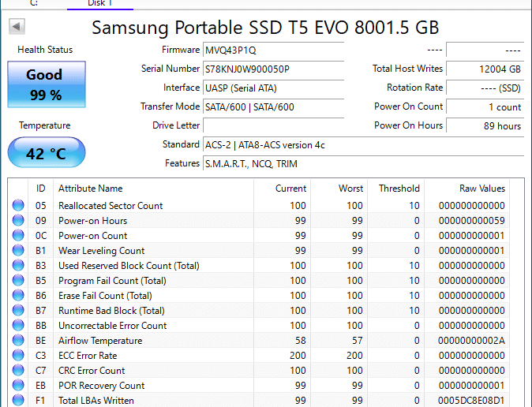The width and height of the screenshot is (532, 407).
Task: Click status orb for Erase Fail Count
Action: click(18, 295)
